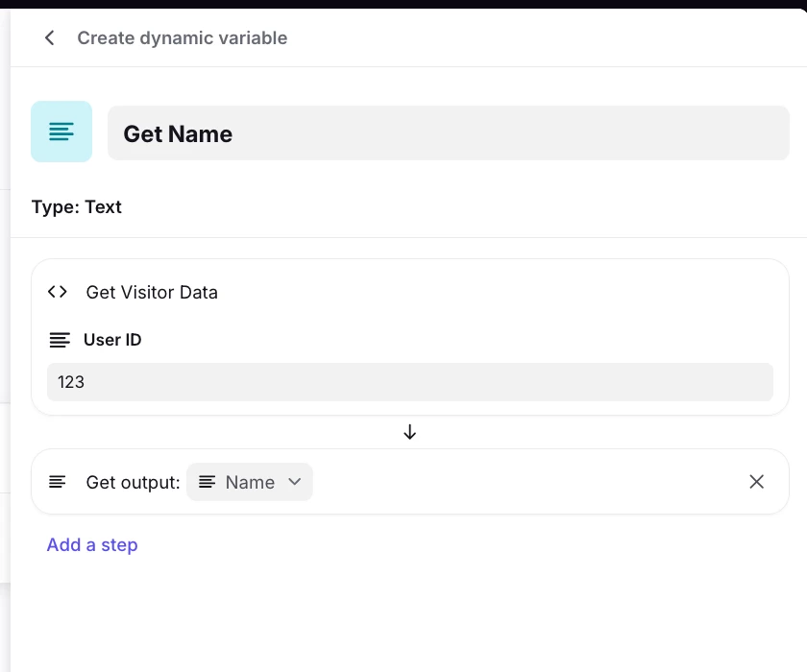Click the down arrow between the two steps

[410, 432]
